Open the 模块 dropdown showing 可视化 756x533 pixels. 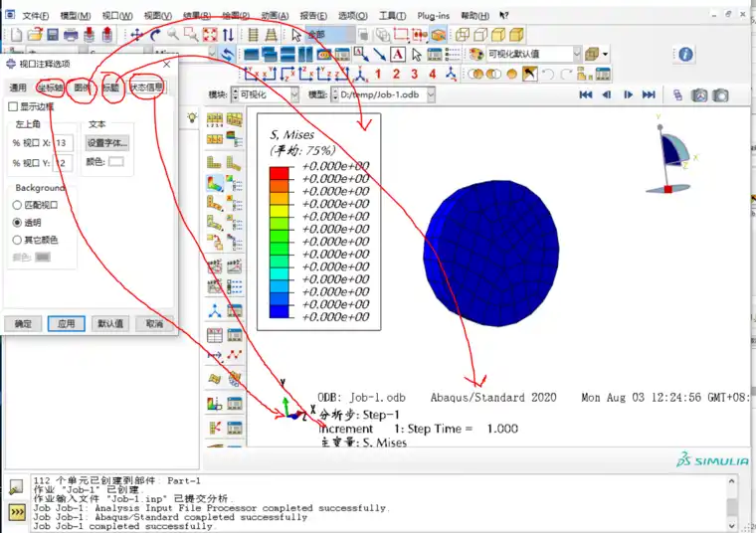(266, 94)
